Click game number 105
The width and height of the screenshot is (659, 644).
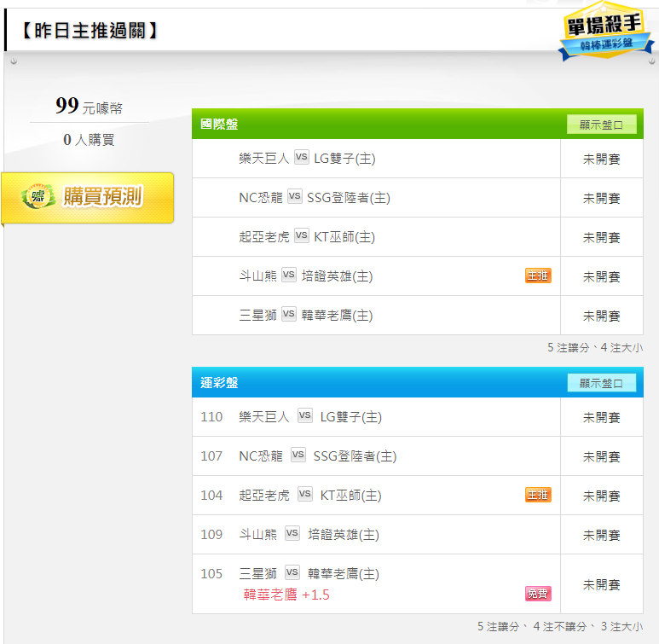[211, 574]
